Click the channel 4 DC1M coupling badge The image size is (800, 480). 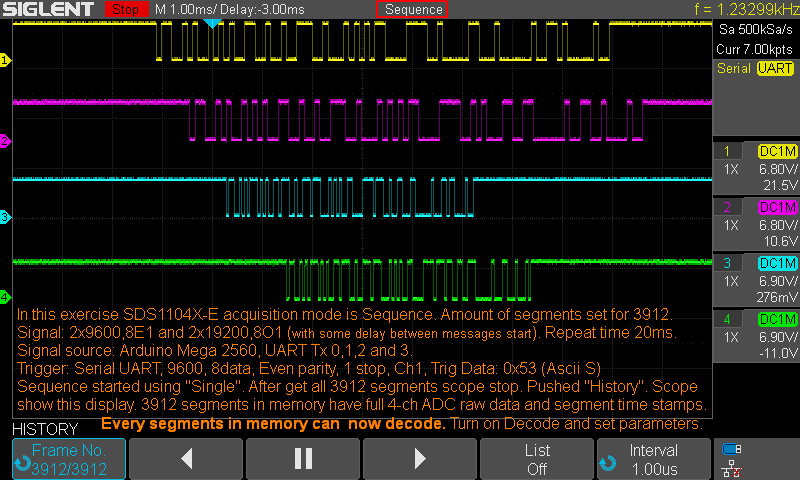[x=777, y=320]
